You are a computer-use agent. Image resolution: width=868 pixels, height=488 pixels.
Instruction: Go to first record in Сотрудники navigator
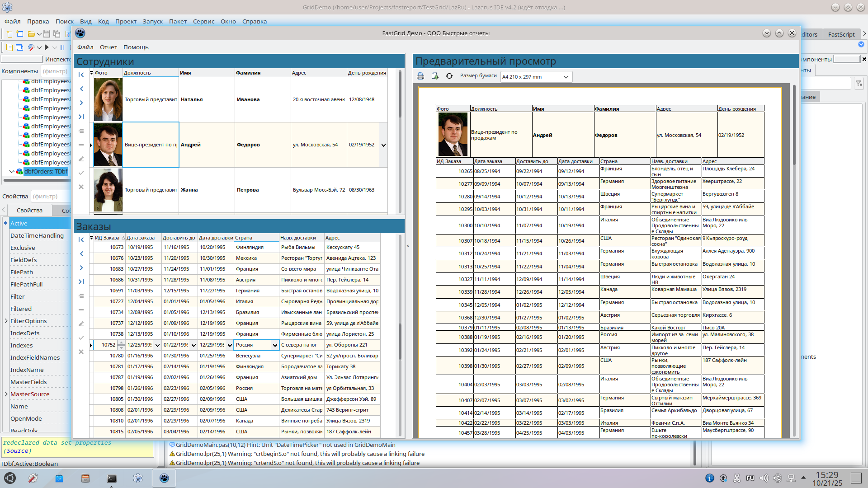pyautogui.click(x=81, y=75)
